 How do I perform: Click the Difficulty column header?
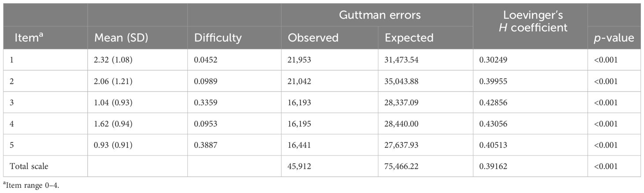(x=218, y=38)
